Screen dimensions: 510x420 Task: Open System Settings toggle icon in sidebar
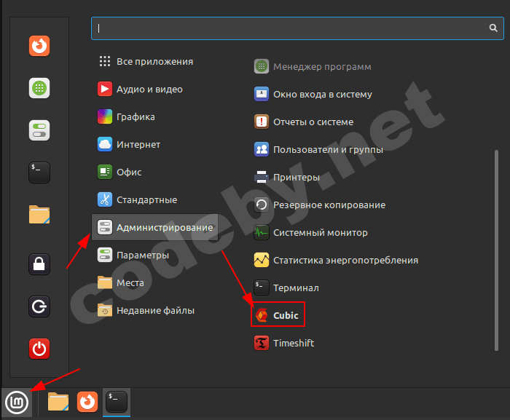39,130
